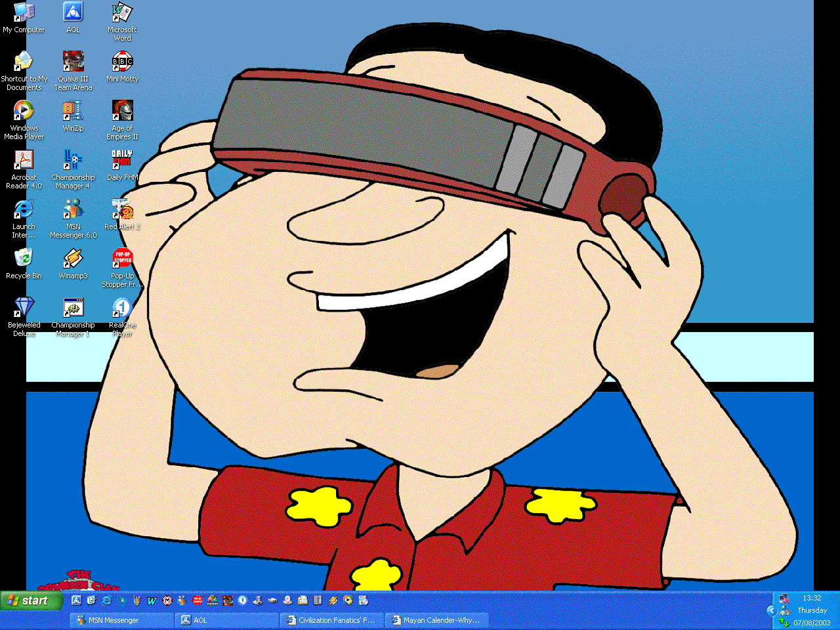This screenshot has width=840, height=630.
Task: Switch to MSN Messenger taskbar button
Action: pyautogui.click(x=122, y=620)
